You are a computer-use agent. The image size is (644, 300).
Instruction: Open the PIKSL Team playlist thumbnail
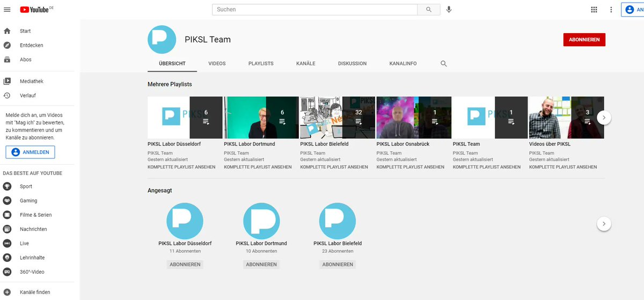490,118
